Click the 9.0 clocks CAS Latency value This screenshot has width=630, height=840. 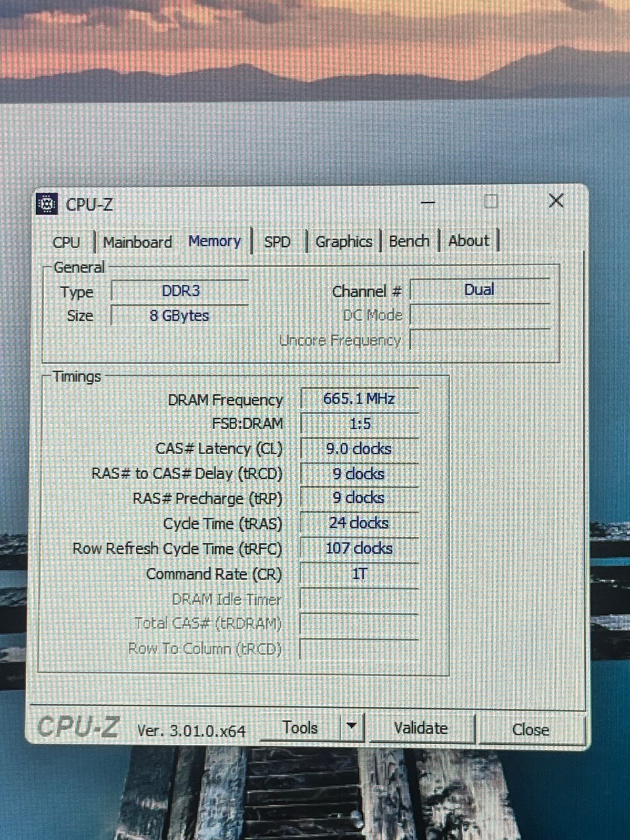pyautogui.click(x=360, y=449)
